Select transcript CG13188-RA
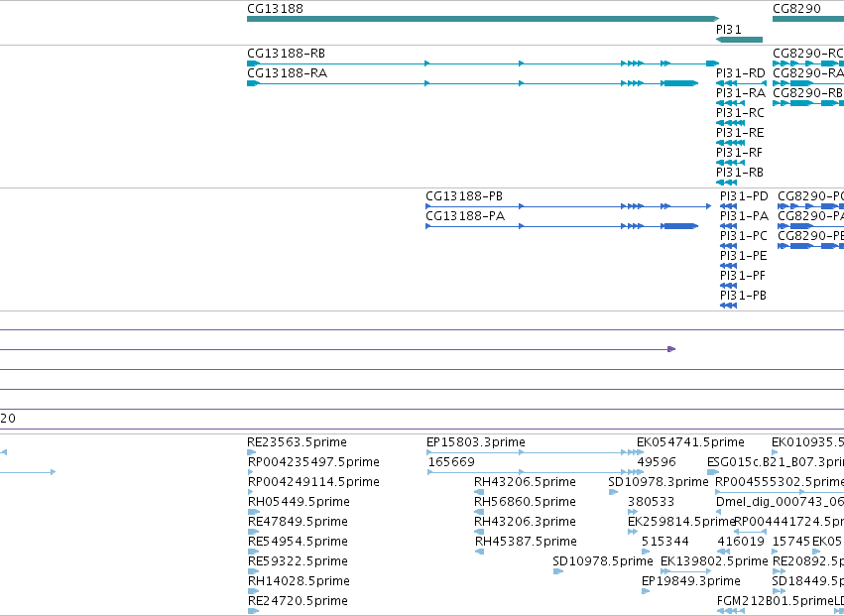Screen dimensions: 844x616 (473, 83)
